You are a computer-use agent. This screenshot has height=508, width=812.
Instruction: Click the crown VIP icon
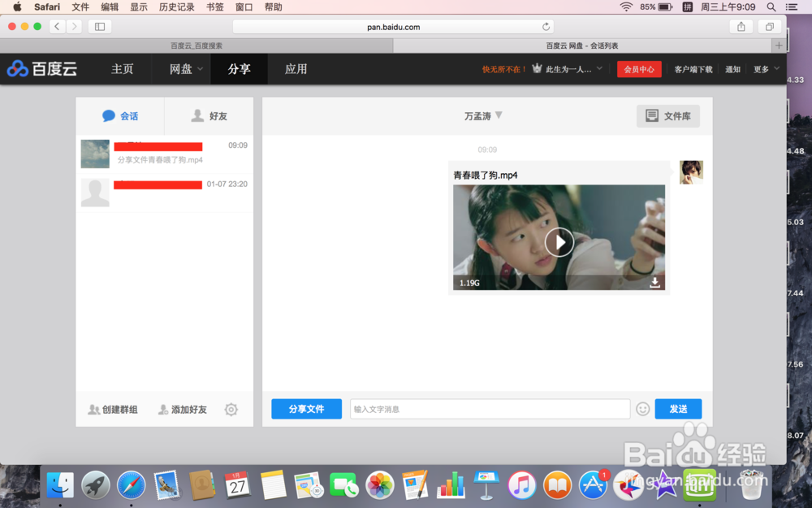coord(537,68)
